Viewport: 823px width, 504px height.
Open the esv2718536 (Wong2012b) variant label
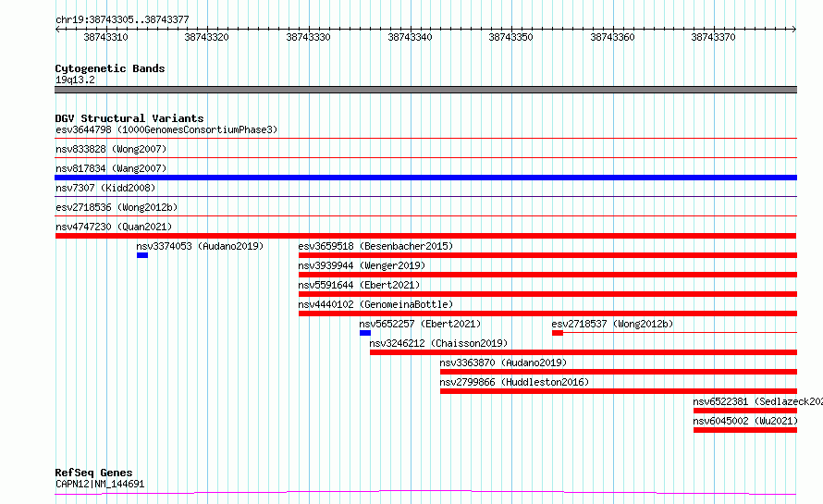click(117, 207)
